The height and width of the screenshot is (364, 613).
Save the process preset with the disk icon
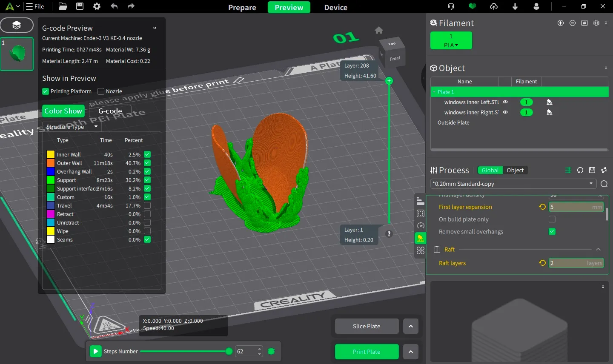point(592,170)
